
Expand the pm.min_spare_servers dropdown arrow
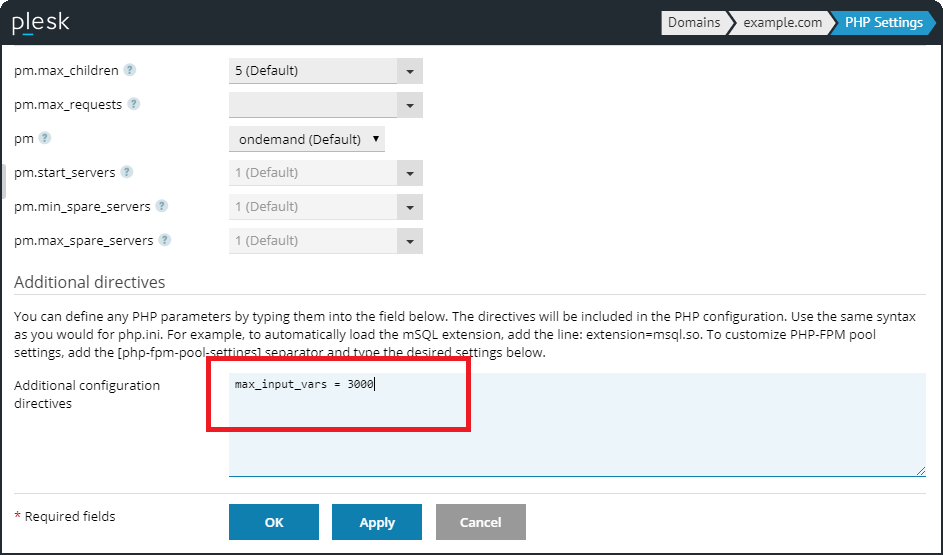[x=410, y=207]
